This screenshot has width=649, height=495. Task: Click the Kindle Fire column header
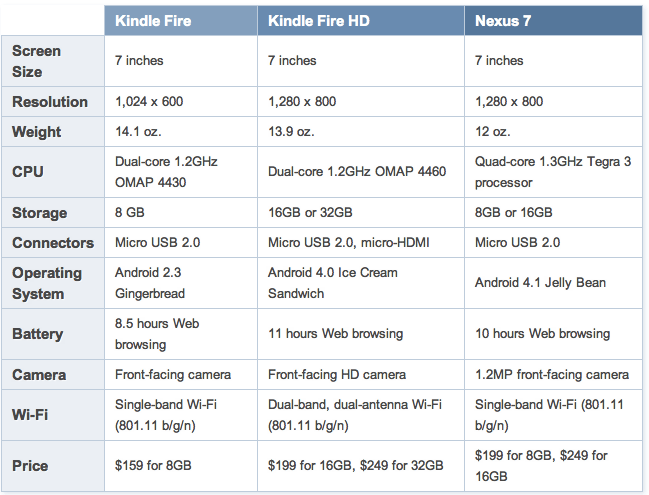[x=154, y=21]
